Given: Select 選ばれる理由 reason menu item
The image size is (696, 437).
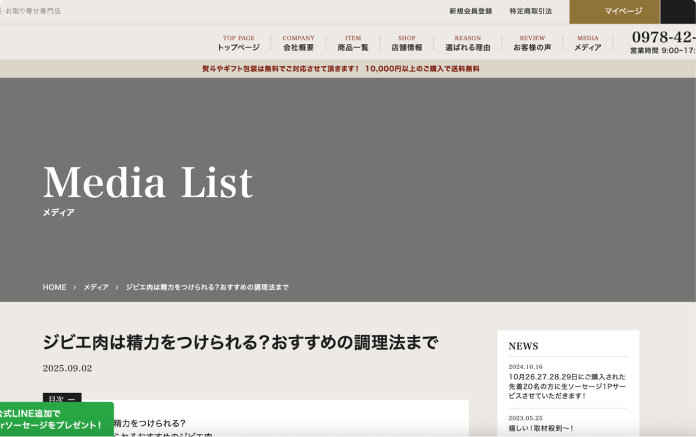Looking at the screenshot, I should click(x=467, y=43).
